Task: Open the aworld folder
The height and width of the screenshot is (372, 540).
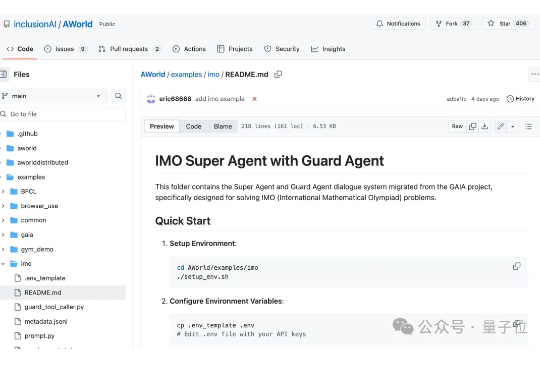Action: click(x=27, y=148)
